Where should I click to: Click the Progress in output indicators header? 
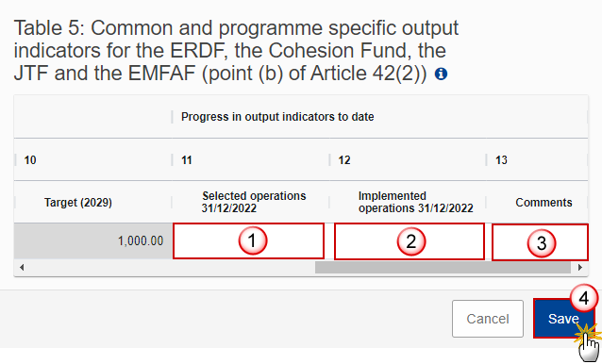(277, 117)
